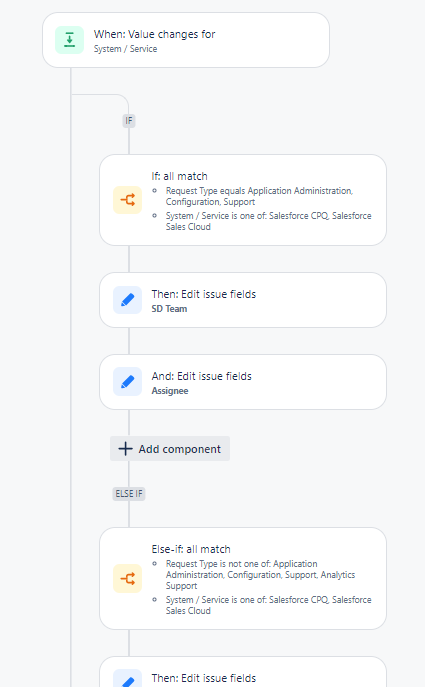Click the Add component button
The height and width of the screenshot is (687, 425).
[170, 449]
